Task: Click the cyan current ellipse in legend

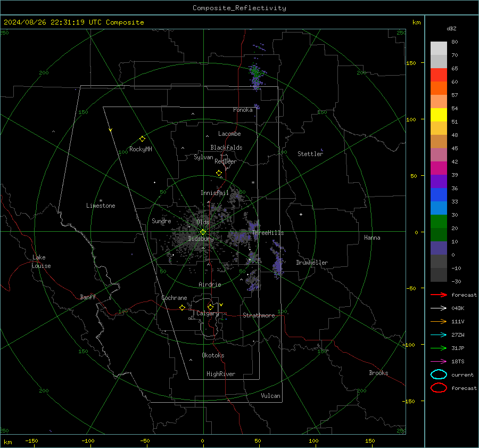Action: [439, 374]
